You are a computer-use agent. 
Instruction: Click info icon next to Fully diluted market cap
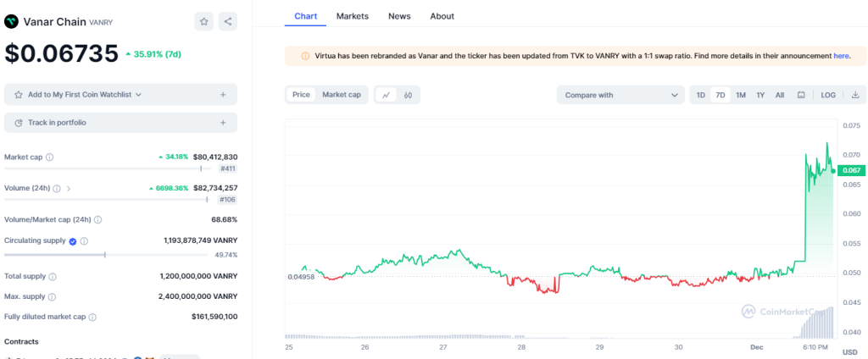point(92,318)
